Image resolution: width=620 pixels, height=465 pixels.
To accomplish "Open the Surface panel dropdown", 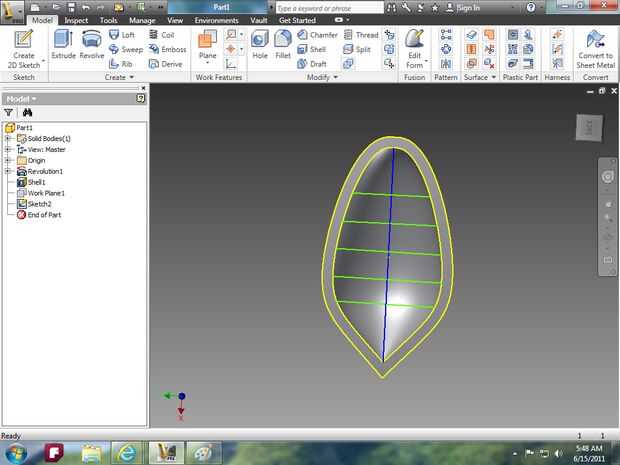I will point(480,77).
